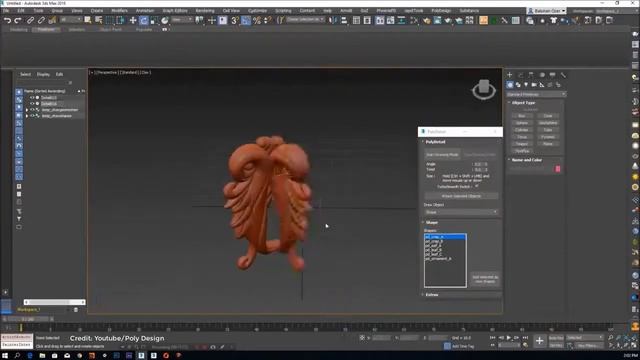Switch to Display panel tab

pos(553,75)
